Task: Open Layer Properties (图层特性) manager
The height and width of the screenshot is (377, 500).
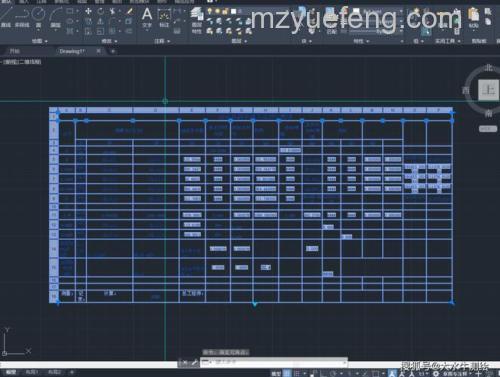Action: pyautogui.click(x=197, y=21)
